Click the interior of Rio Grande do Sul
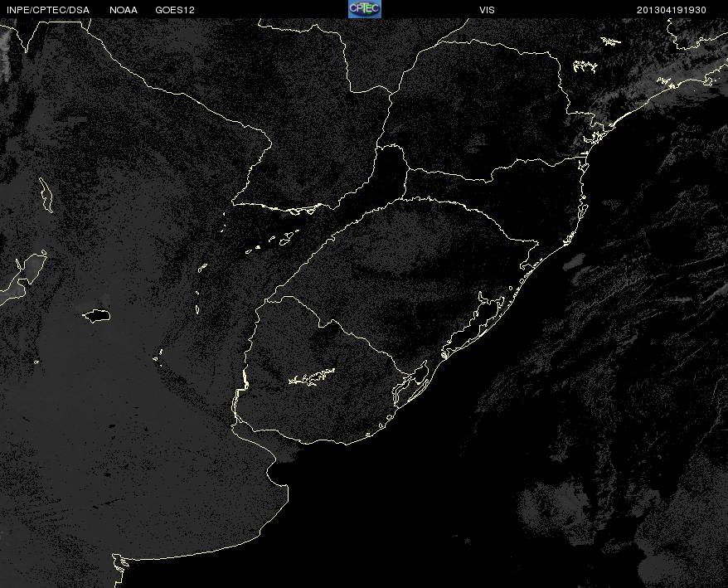This screenshot has width=728, height=588. tap(409, 279)
